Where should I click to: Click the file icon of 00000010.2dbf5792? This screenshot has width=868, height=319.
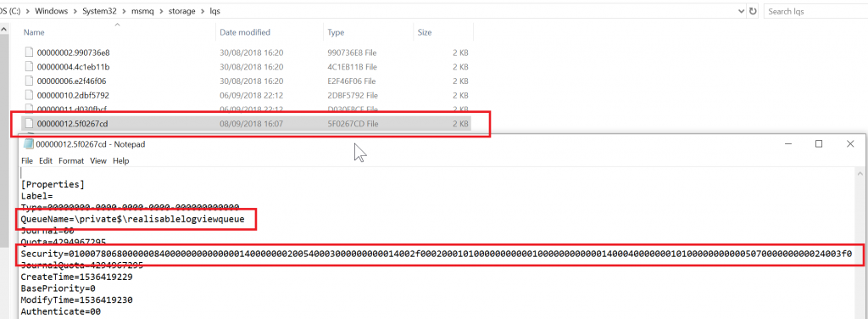click(x=30, y=95)
